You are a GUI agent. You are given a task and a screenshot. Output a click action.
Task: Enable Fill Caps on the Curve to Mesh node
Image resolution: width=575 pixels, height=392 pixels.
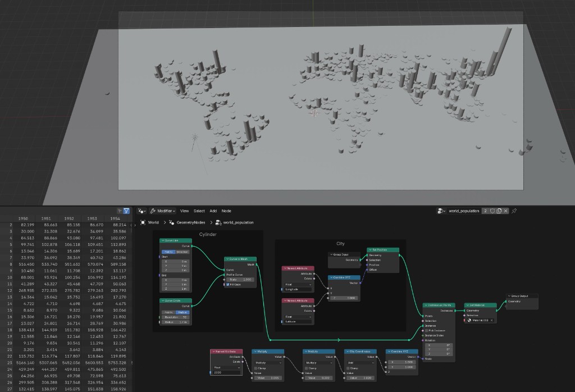228,284
